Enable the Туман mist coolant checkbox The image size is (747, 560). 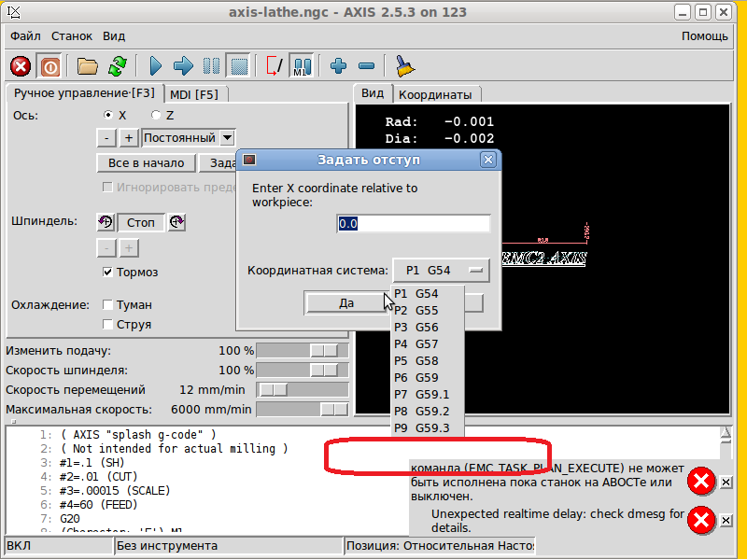pos(107,305)
